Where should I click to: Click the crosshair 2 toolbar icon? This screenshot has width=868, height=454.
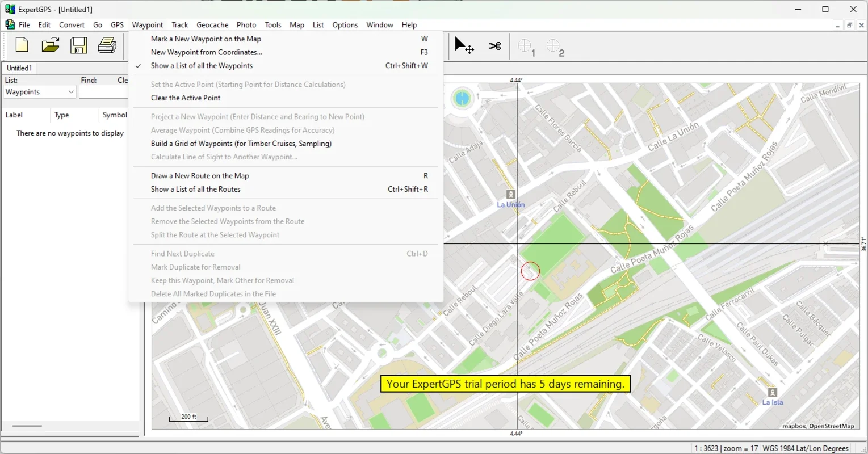click(x=555, y=48)
